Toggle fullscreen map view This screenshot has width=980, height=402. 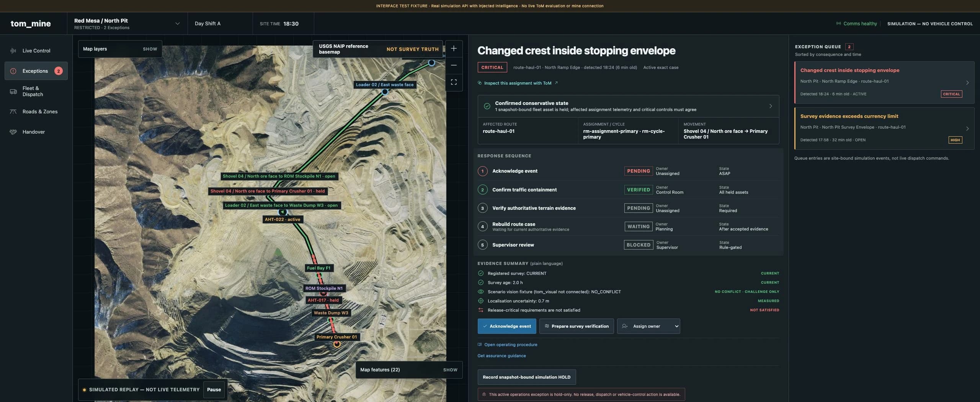pos(454,82)
